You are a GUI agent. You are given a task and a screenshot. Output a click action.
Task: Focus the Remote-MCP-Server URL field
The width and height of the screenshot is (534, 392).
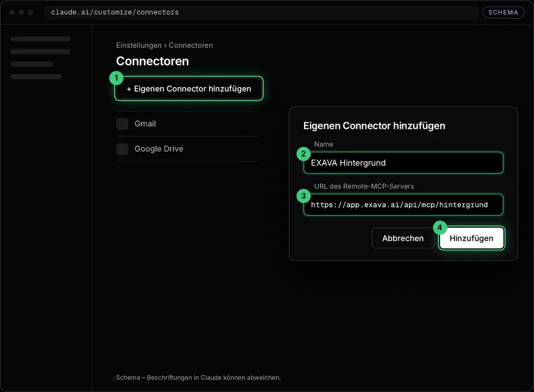click(403, 205)
